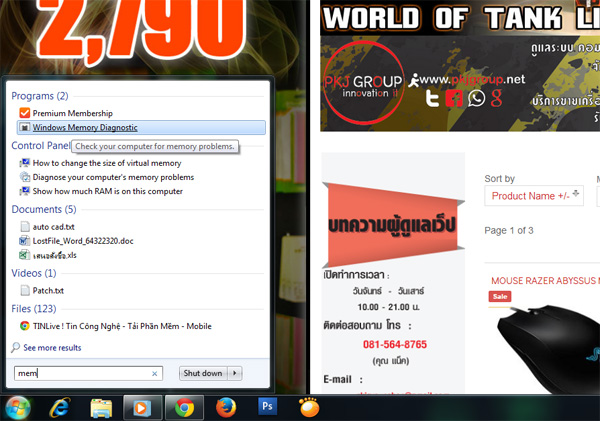Open Windows Media Player taskbar icon

pyautogui.click(x=142, y=408)
